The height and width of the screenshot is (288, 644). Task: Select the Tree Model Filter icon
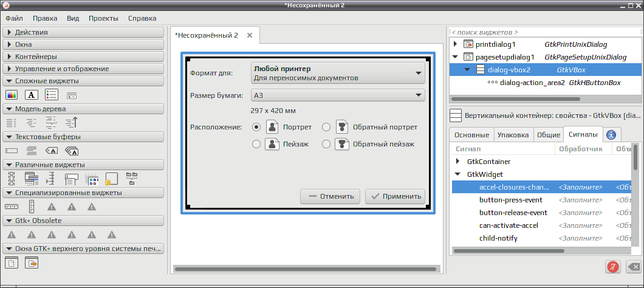52,123
